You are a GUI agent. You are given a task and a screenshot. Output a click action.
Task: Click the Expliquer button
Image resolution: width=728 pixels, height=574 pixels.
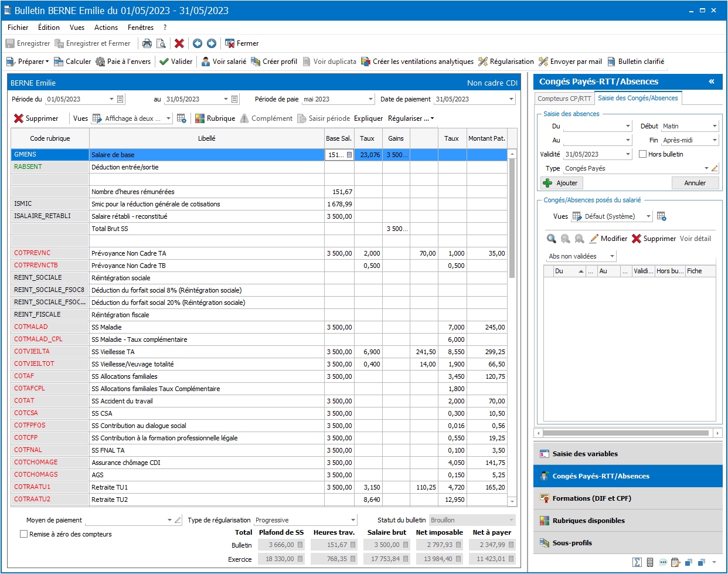[x=369, y=118]
